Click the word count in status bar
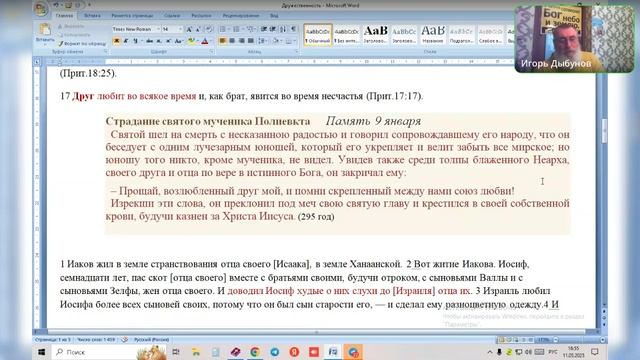This screenshot has width=640, height=360. tap(96, 340)
